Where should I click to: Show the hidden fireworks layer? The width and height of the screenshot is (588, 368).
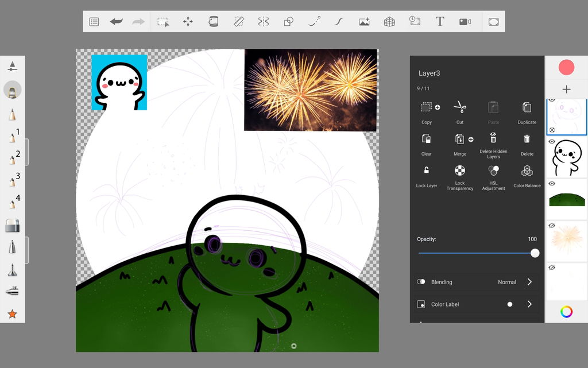[x=552, y=226]
